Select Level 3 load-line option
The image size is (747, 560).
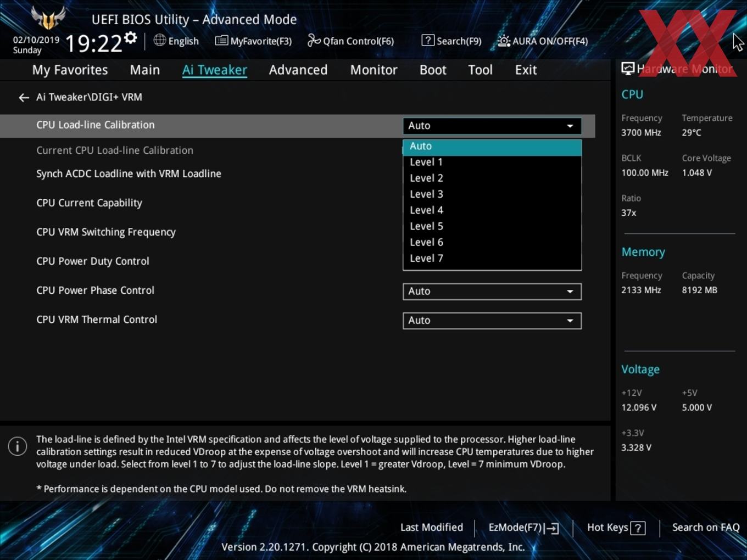492,194
